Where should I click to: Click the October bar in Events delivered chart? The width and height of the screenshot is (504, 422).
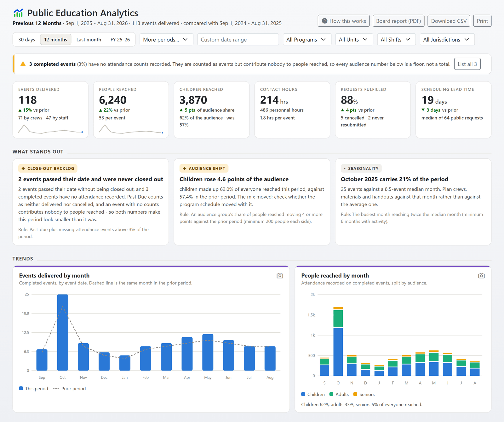click(x=63, y=332)
